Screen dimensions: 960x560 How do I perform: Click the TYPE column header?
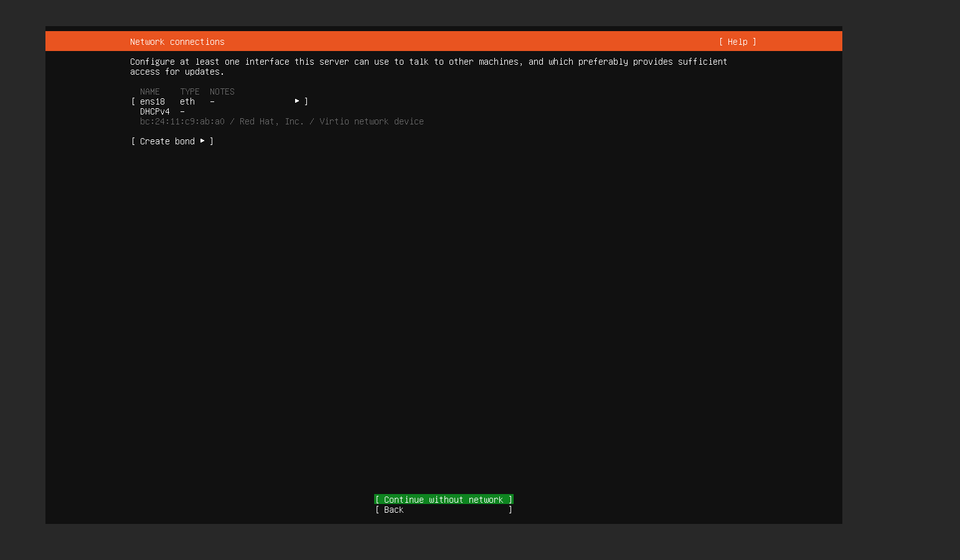tap(190, 91)
